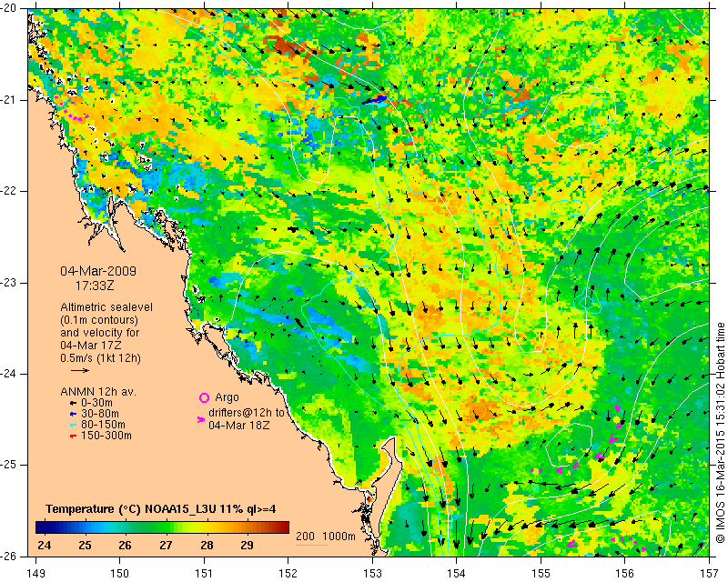Click the 0.5m/s velocity scale arrow
The height and width of the screenshot is (582, 728).
click(x=80, y=370)
